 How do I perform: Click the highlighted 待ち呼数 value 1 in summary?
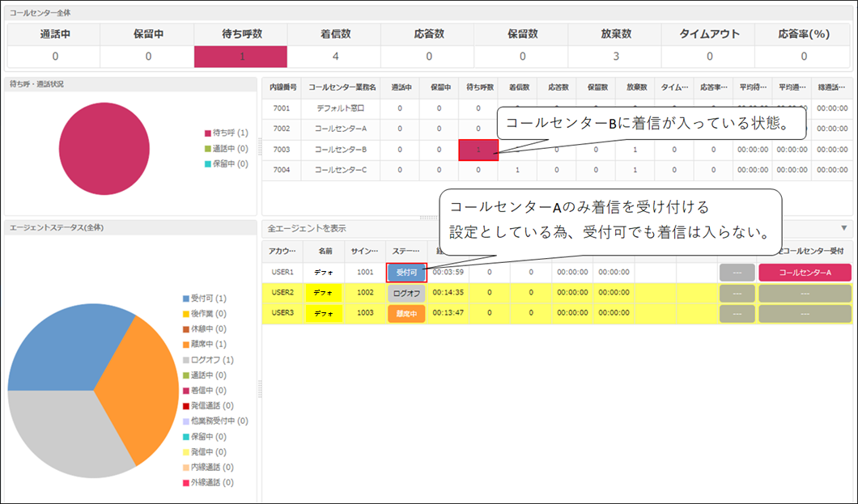pos(240,57)
